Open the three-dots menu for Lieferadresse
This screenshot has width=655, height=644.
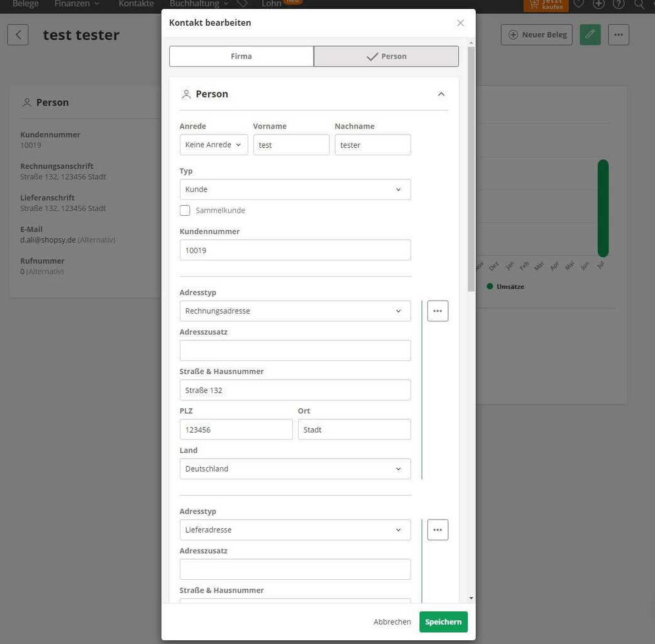pyautogui.click(x=438, y=530)
